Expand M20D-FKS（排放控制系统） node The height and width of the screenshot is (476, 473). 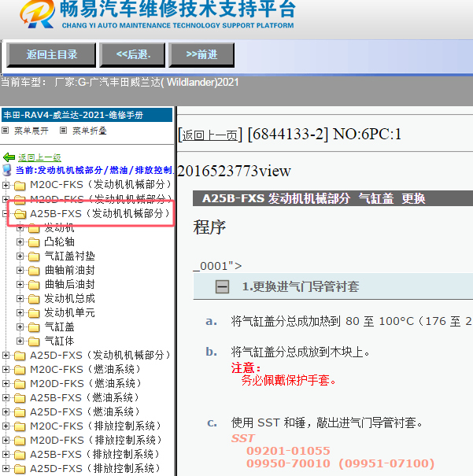tap(6, 440)
